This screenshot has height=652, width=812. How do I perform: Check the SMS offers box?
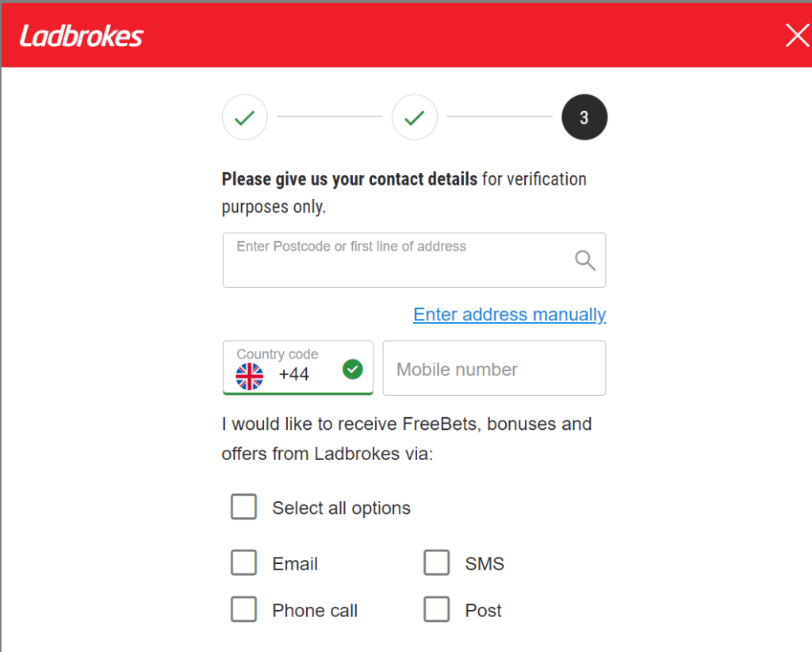pyautogui.click(x=437, y=563)
